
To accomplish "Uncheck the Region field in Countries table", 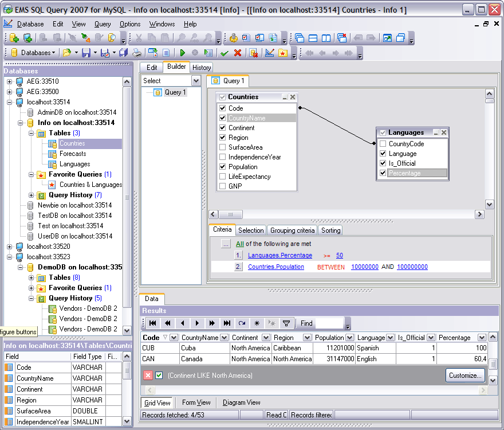I will click(x=223, y=138).
